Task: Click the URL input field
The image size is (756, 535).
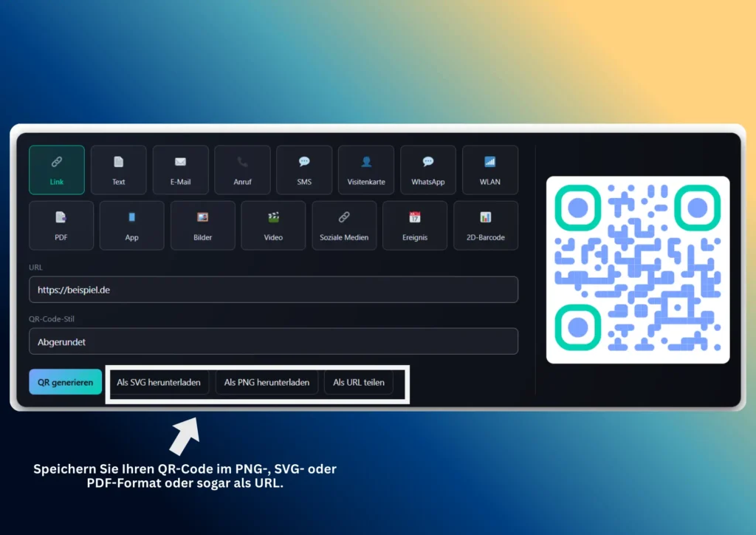Action: (273, 290)
